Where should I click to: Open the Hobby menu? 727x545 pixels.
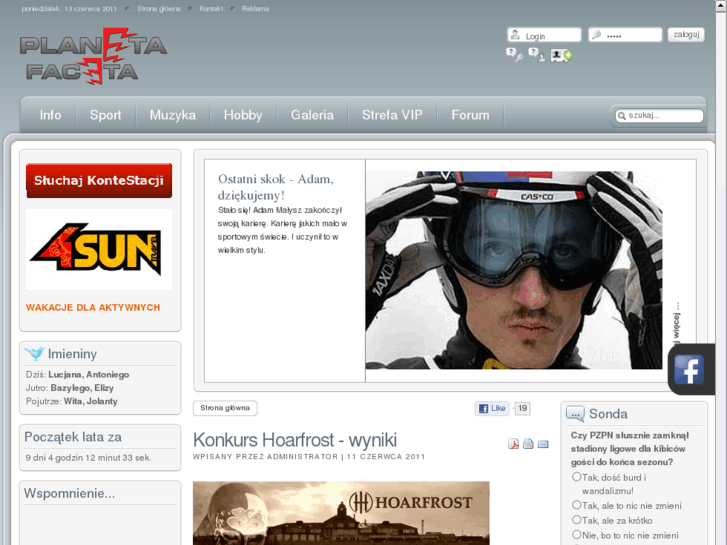tap(243, 115)
